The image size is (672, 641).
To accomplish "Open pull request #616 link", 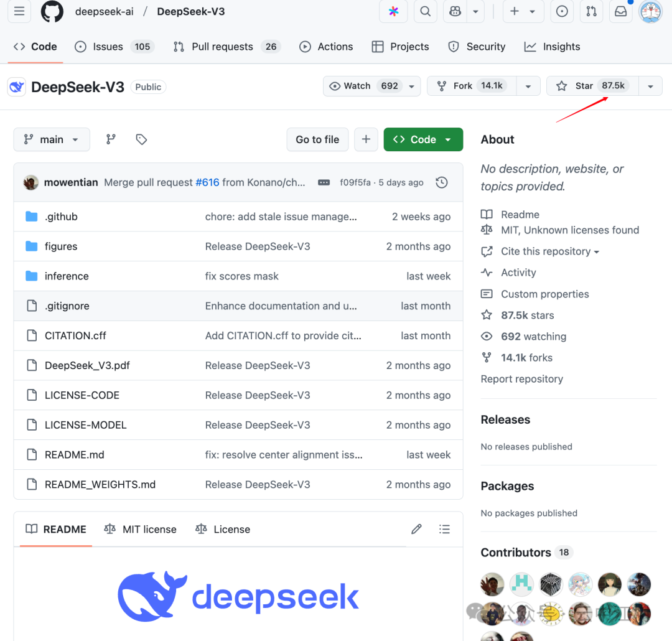I will point(207,182).
